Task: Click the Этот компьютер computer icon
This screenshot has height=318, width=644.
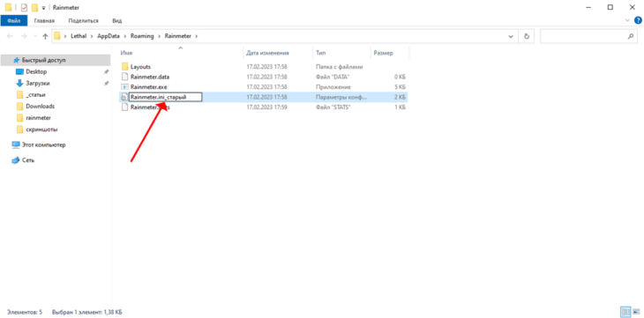Action: (x=16, y=144)
